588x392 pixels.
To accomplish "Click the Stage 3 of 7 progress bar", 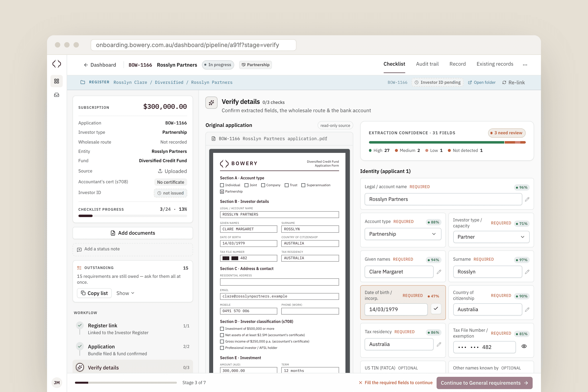I will [x=126, y=382].
